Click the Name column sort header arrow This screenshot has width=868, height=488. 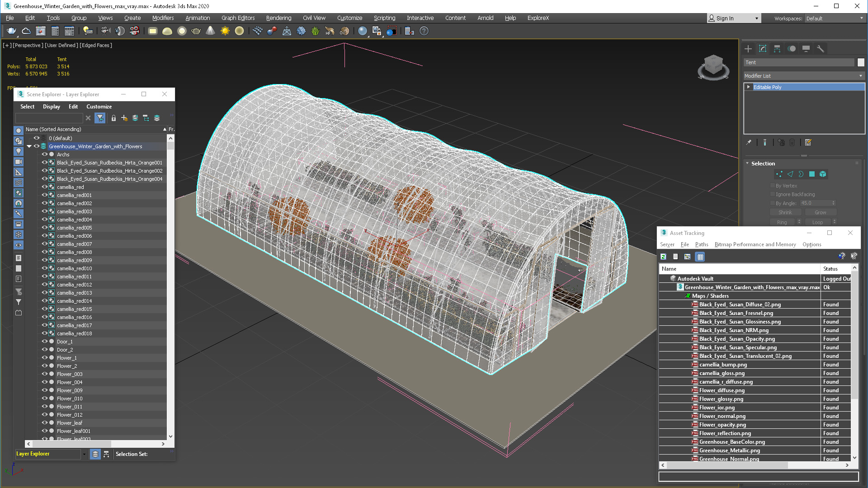(165, 129)
